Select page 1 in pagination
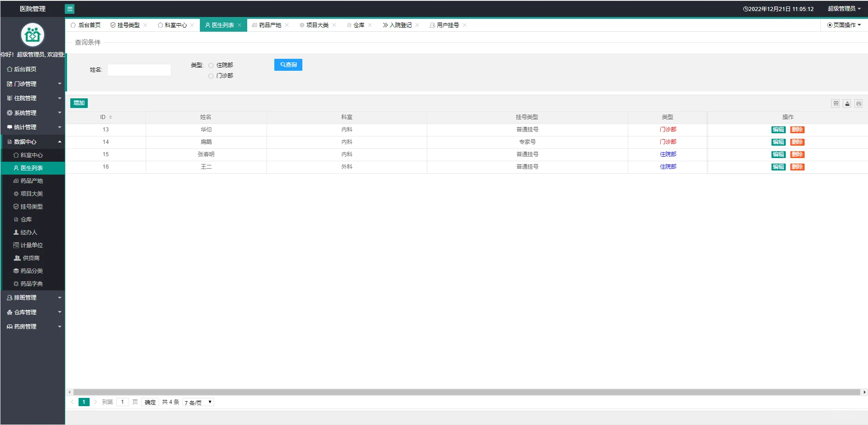 pyautogui.click(x=84, y=402)
